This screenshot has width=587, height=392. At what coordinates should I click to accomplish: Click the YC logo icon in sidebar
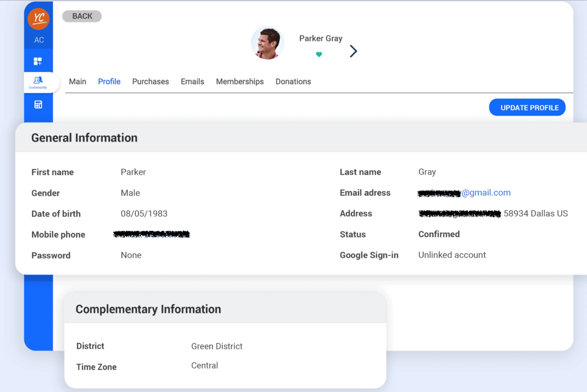(38, 19)
